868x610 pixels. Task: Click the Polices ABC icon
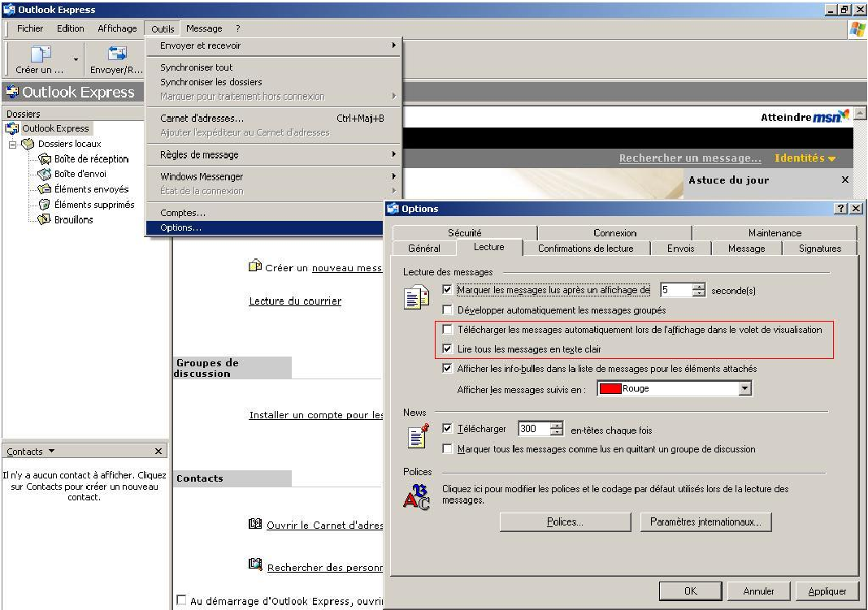click(x=416, y=497)
